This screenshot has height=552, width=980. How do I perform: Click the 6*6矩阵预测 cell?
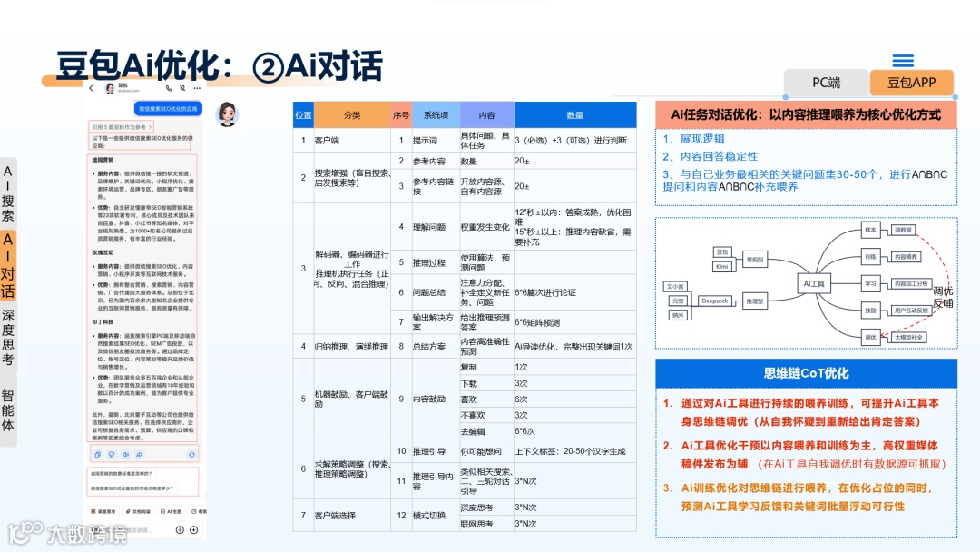tap(575, 322)
